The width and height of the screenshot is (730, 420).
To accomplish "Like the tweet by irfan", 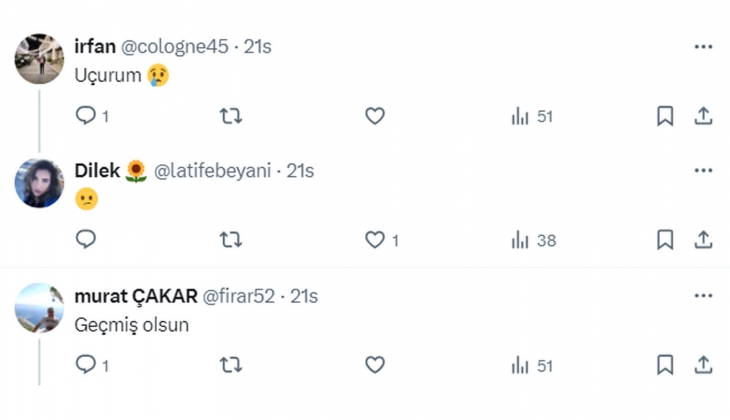I will [x=375, y=117].
